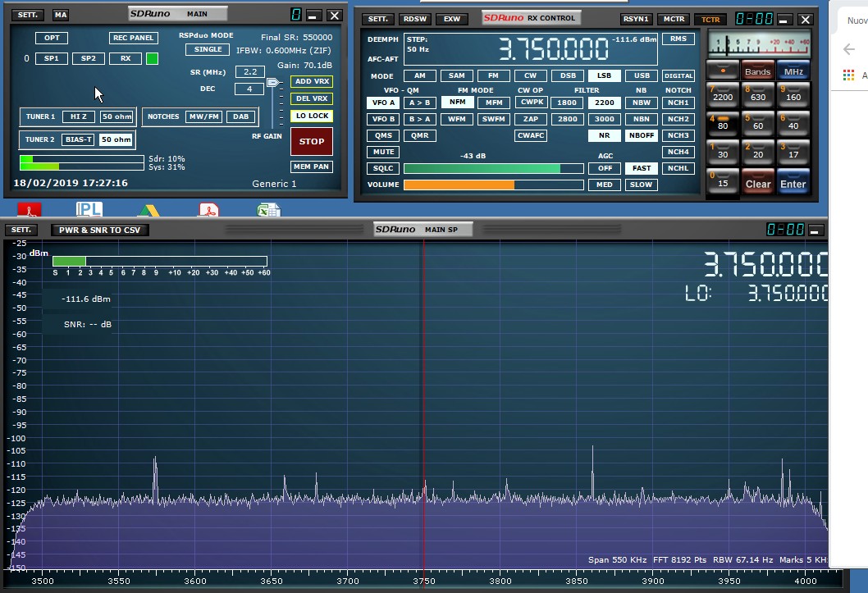Open the Excel desktop shortcut icon
Image resolution: width=868 pixels, height=593 pixels.
point(268,210)
